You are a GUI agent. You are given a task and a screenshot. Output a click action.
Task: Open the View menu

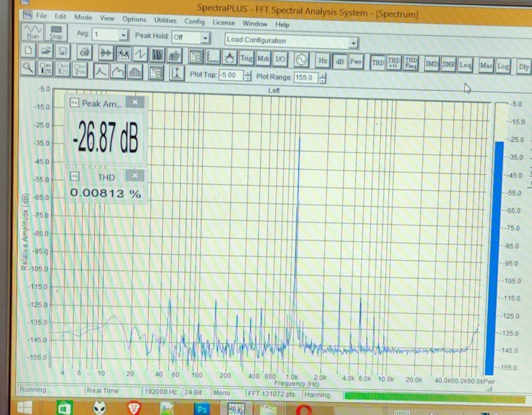[107, 18]
